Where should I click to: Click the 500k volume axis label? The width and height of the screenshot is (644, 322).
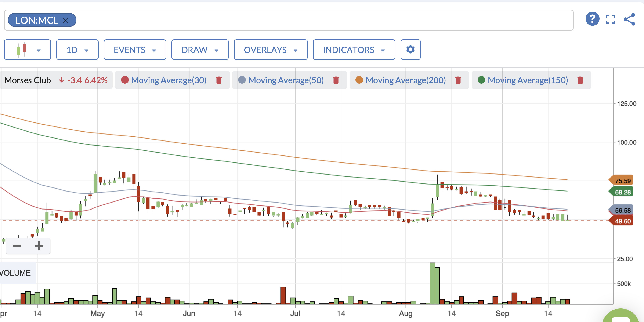point(624,284)
